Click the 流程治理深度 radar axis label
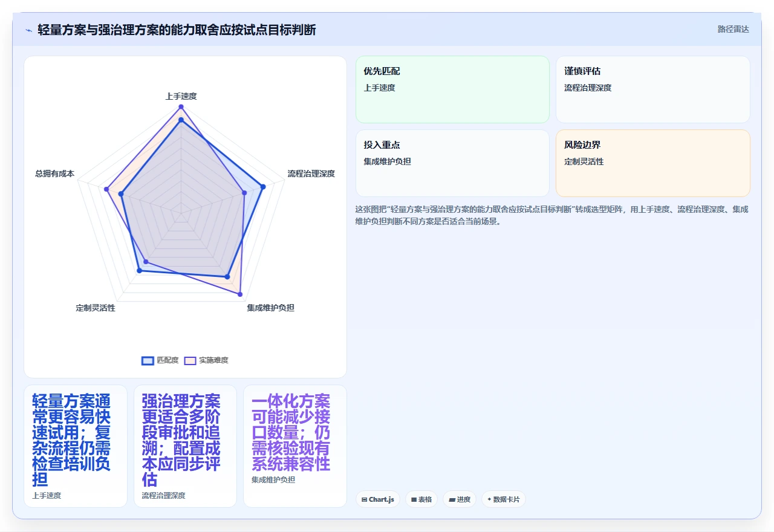The image size is (774, 532). point(311,174)
